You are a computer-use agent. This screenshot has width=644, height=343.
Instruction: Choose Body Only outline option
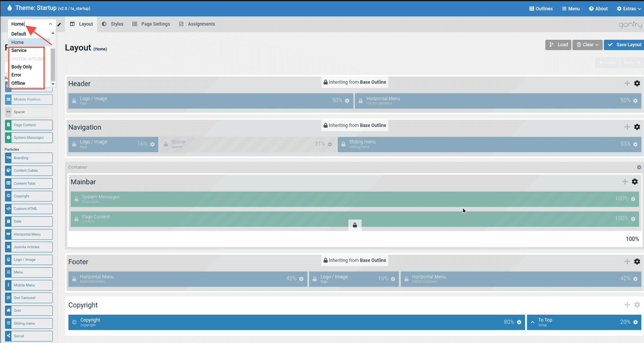22,67
